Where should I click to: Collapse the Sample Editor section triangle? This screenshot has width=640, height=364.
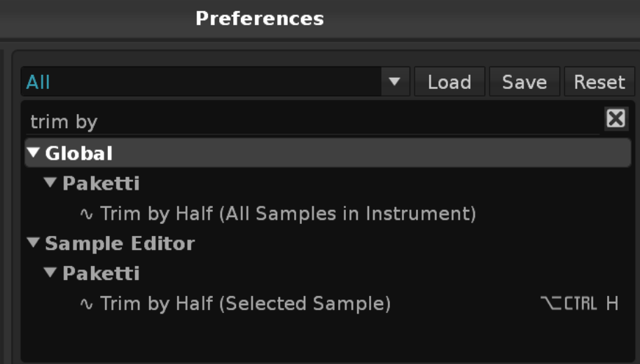[x=34, y=244]
